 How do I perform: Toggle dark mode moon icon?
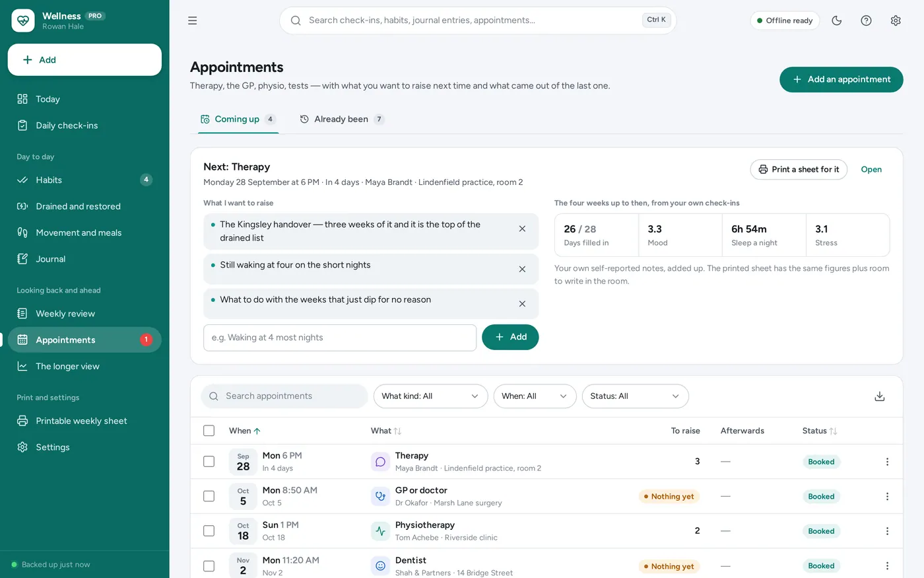click(837, 20)
